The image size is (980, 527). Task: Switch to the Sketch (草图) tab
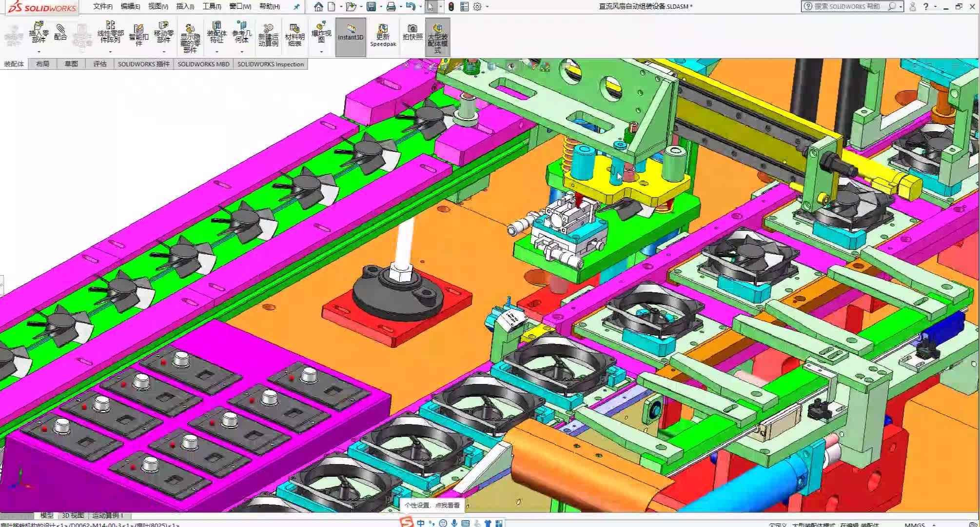(x=71, y=64)
